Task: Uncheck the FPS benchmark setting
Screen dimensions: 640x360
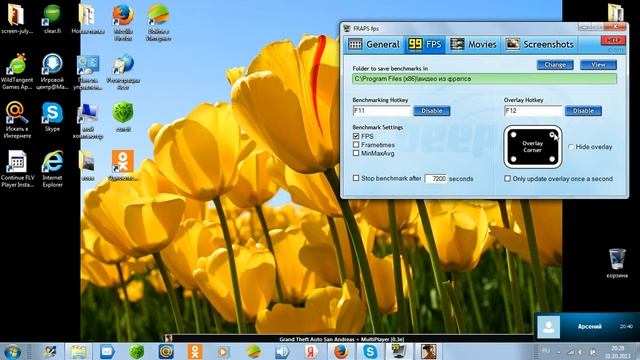Action: [356, 136]
